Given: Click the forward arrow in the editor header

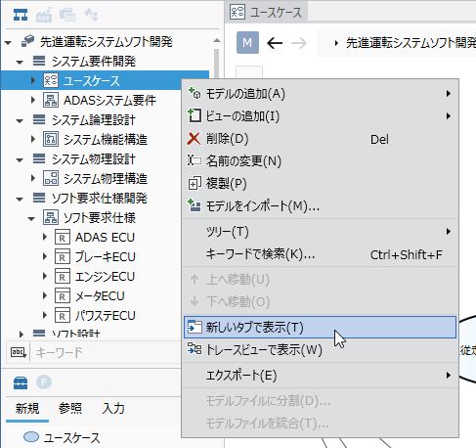Looking at the screenshot, I should coord(299,43).
